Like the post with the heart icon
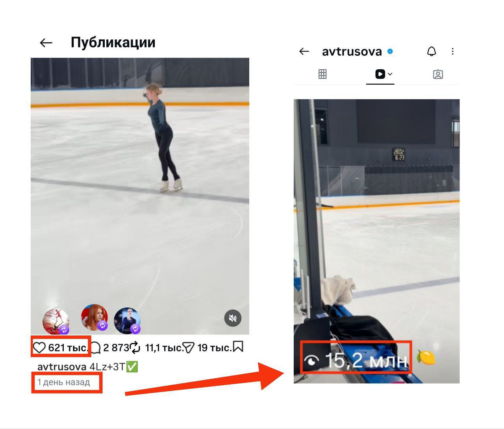 (39, 348)
